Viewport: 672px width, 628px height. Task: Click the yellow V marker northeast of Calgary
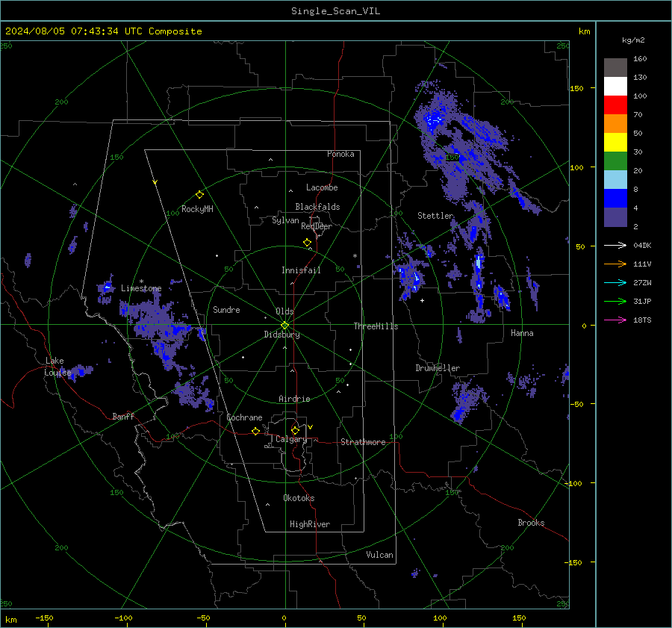pyautogui.click(x=311, y=427)
